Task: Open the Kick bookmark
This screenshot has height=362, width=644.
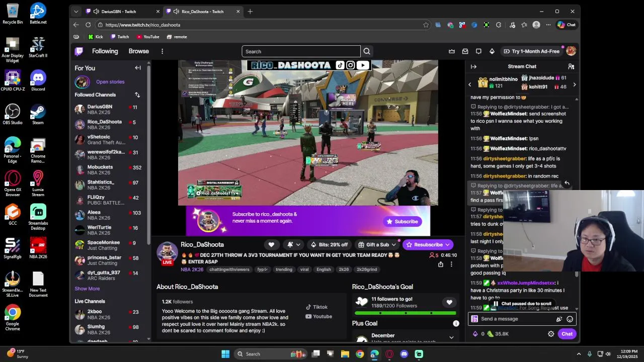Action: tap(95, 37)
